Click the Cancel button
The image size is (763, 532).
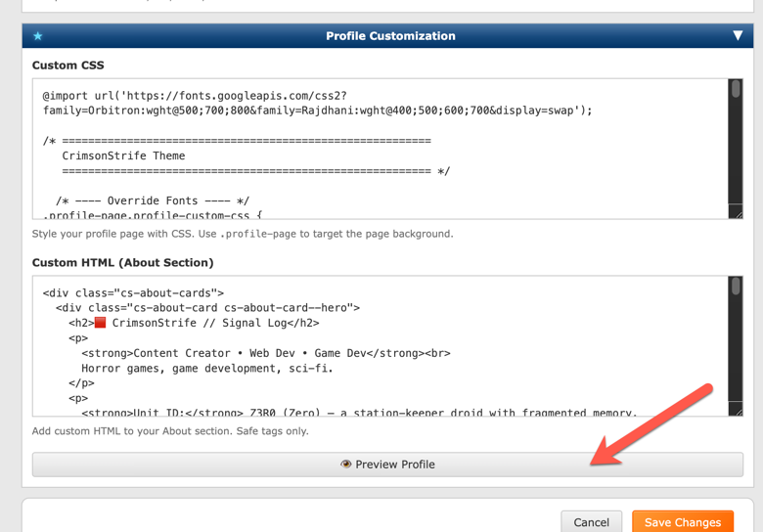(x=591, y=522)
